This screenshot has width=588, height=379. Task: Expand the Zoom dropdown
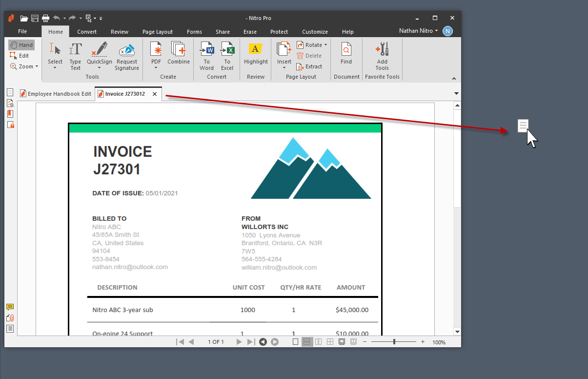[37, 66]
